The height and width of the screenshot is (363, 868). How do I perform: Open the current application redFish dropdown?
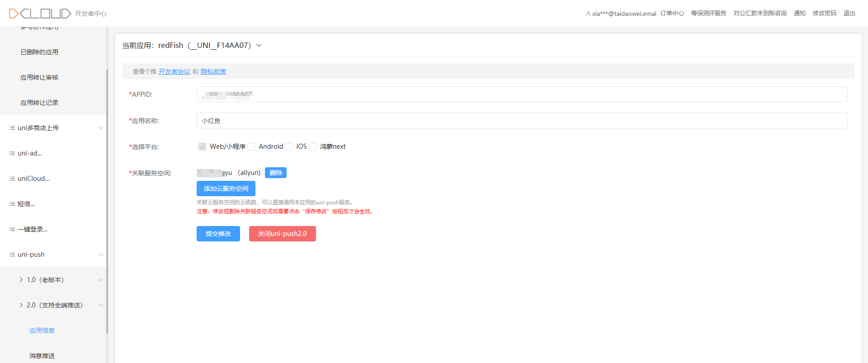(259, 45)
